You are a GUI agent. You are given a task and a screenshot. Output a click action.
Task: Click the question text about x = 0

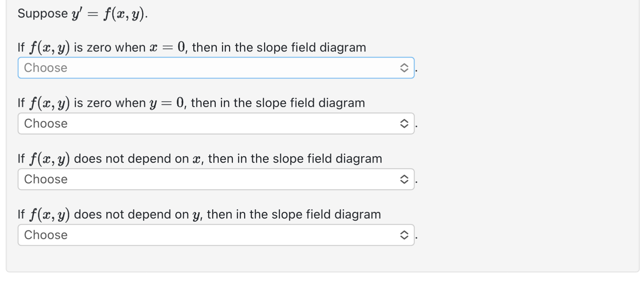coord(192,47)
